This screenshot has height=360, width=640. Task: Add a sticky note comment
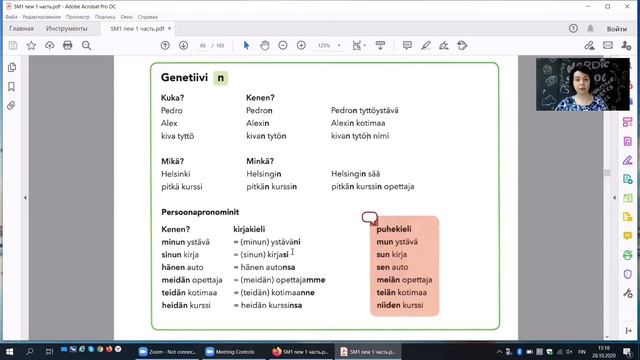(x=407, y=45)
